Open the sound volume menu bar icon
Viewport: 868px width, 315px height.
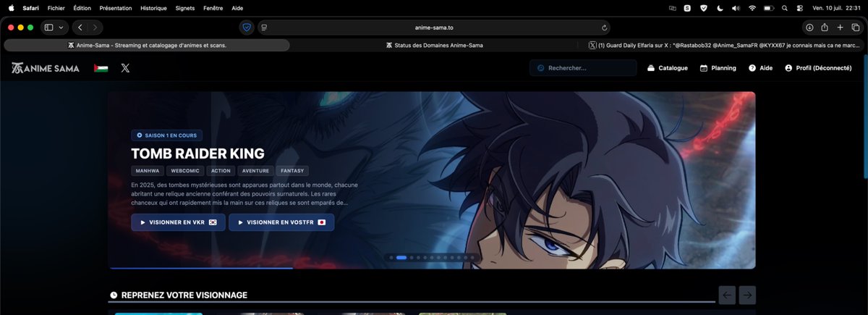pos(736,8)
